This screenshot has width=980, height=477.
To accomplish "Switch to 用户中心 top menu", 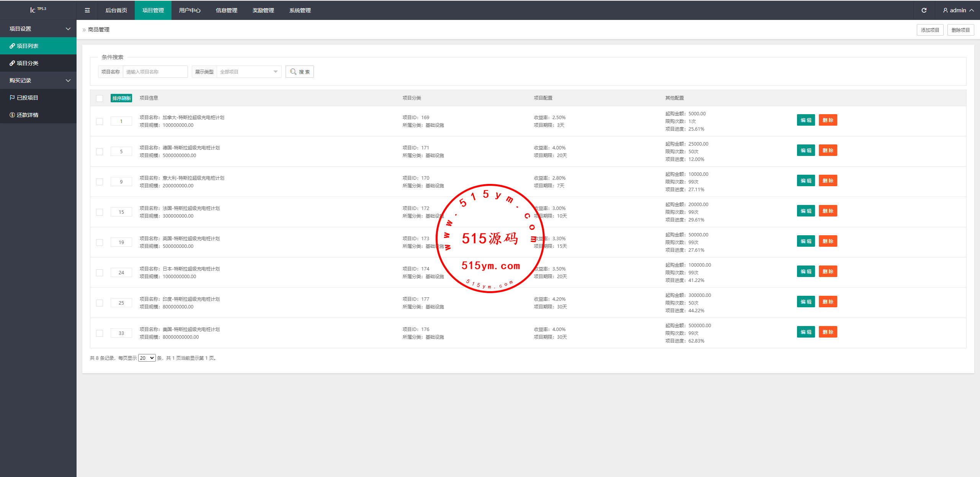I will tap(189, 10).
